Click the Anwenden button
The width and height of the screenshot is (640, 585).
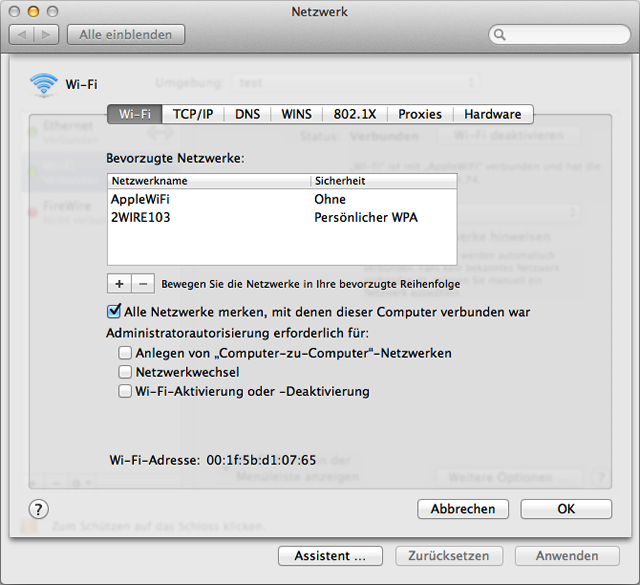pos(567,556)
